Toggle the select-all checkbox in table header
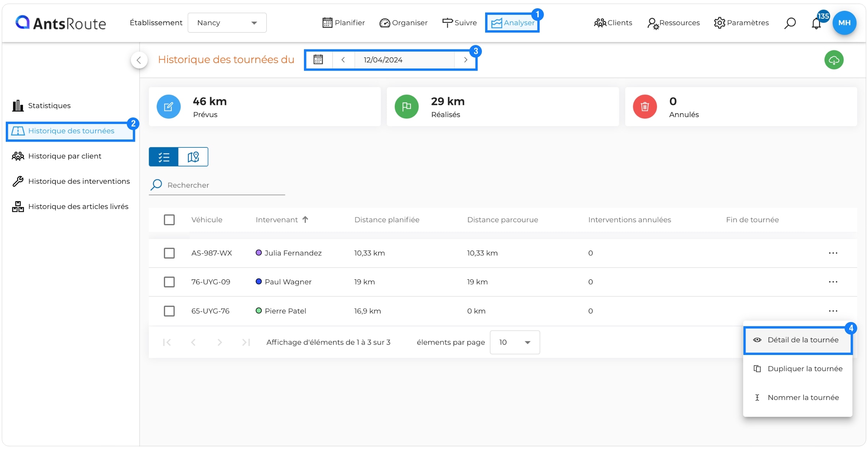868x449 pixels. pyautogui.click(x=169, y=220)
